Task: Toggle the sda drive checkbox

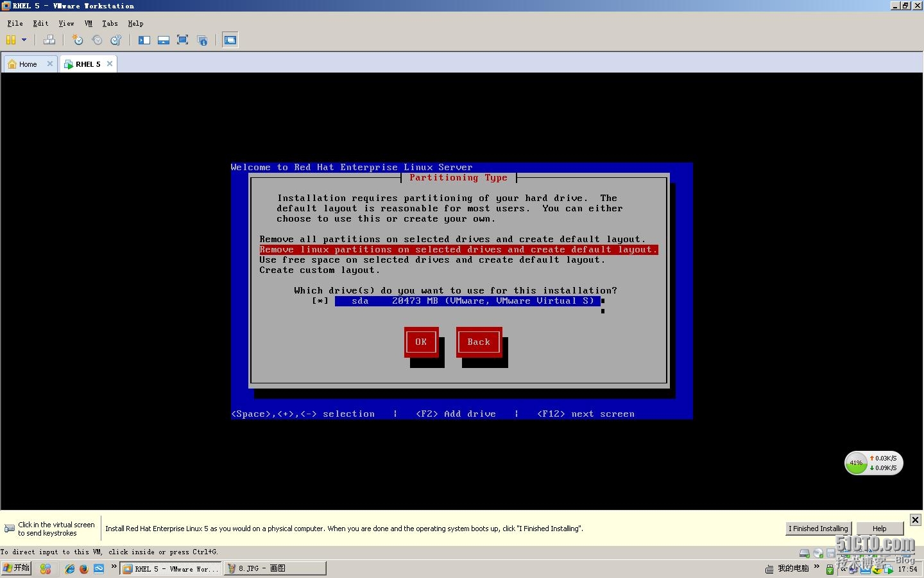Action: [x=320, y=301]
